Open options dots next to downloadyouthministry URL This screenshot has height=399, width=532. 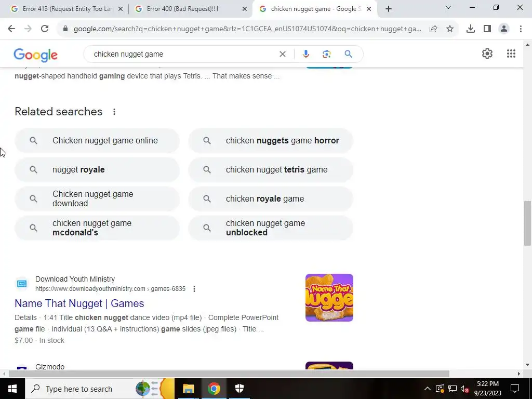(194, 289)
